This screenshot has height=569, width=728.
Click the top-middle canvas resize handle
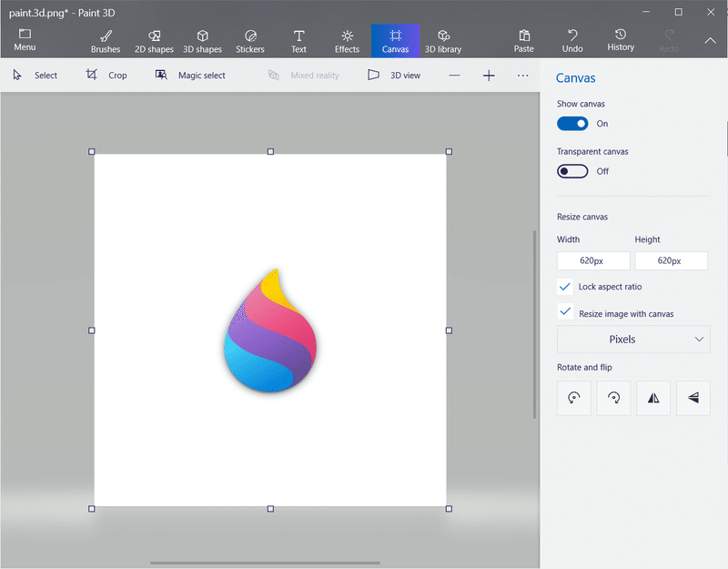pos(270,152)
